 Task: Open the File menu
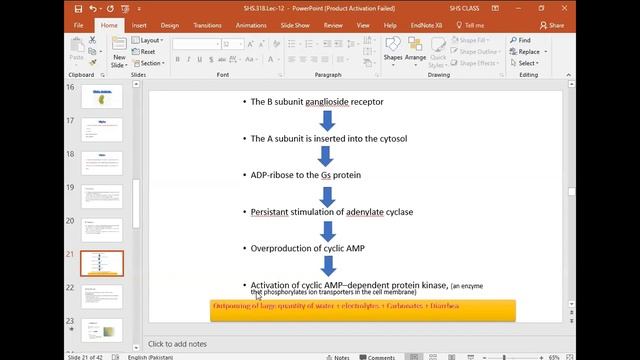(x=78, y=25)
